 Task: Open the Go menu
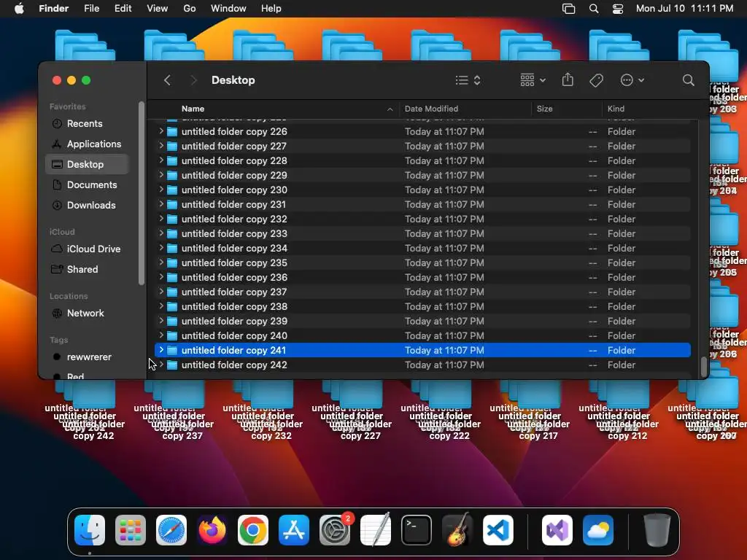click(190, 9)
